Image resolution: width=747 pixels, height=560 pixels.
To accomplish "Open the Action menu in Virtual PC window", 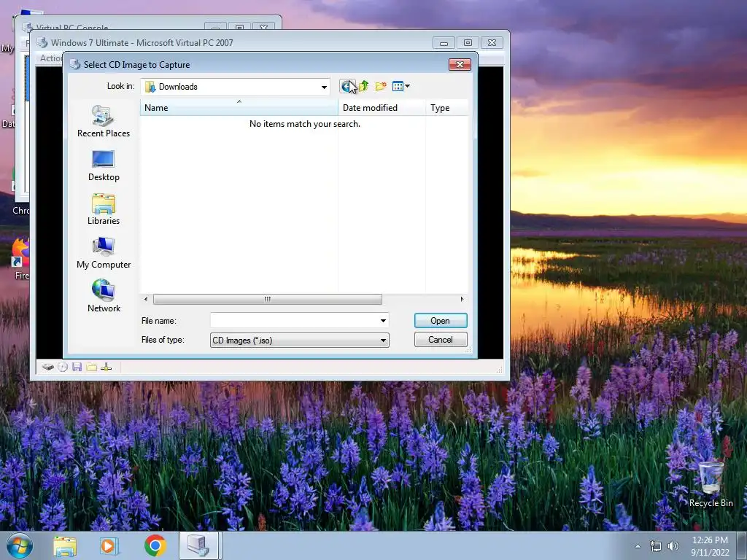I will tap(50, 58).
